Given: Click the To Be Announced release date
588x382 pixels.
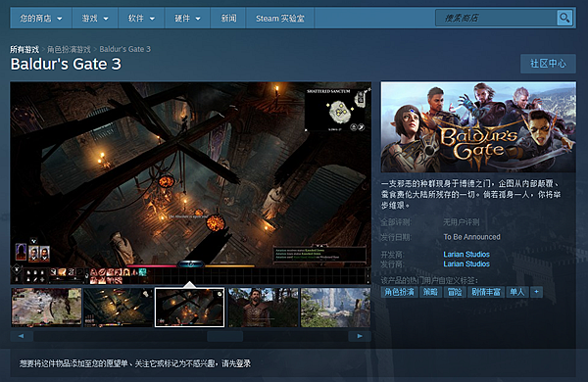Looking at the screenshot, I should 471,237.
